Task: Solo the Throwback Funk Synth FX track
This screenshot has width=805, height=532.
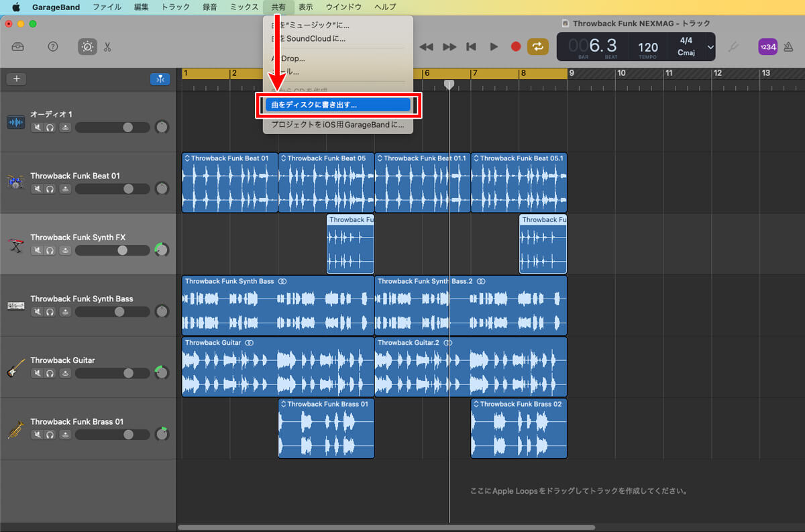Action: click(50, 250)
